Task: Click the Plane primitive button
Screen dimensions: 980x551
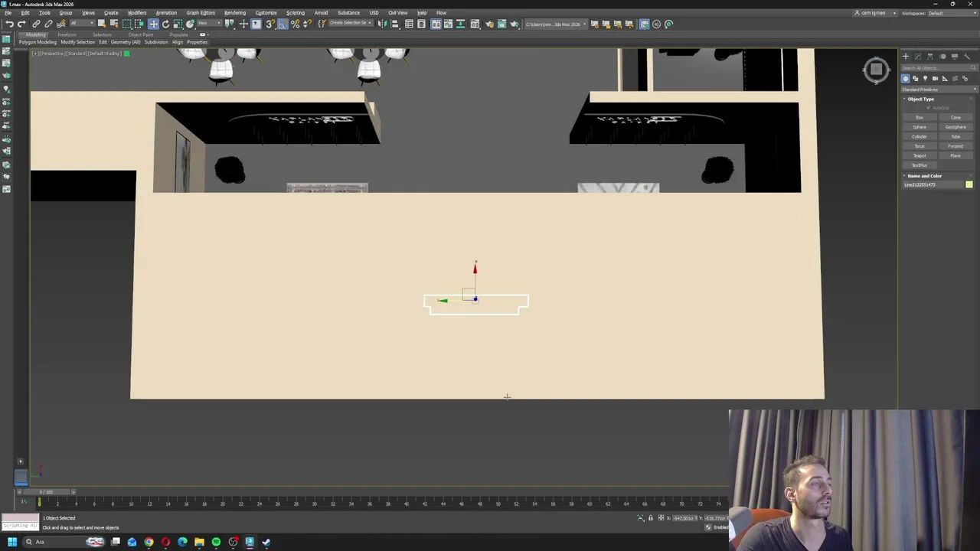Action: click(955, 155)
